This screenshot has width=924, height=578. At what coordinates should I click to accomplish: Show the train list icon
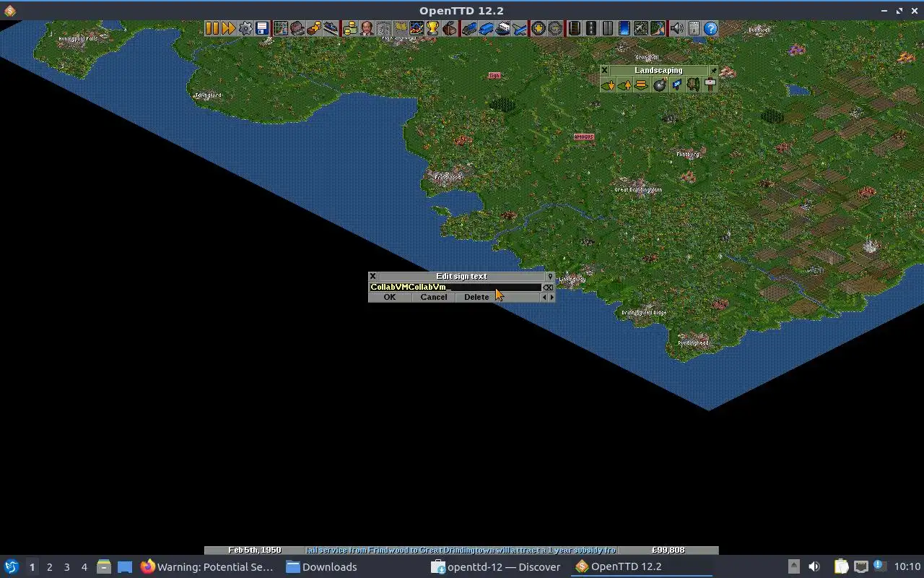click(x=469, y=28)
